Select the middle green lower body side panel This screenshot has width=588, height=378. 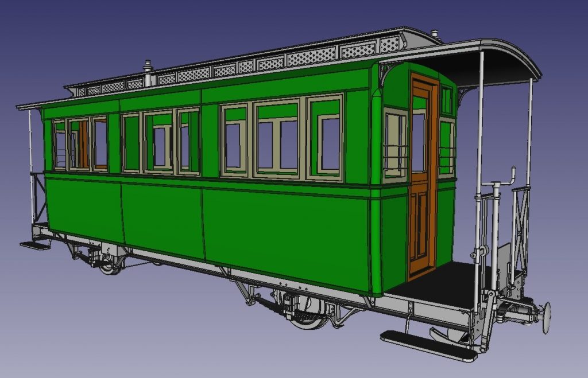(x=162, y=218)
